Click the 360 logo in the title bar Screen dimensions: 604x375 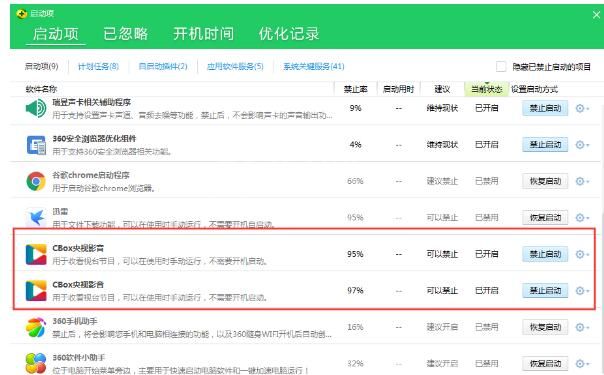(x=22, y=14)
